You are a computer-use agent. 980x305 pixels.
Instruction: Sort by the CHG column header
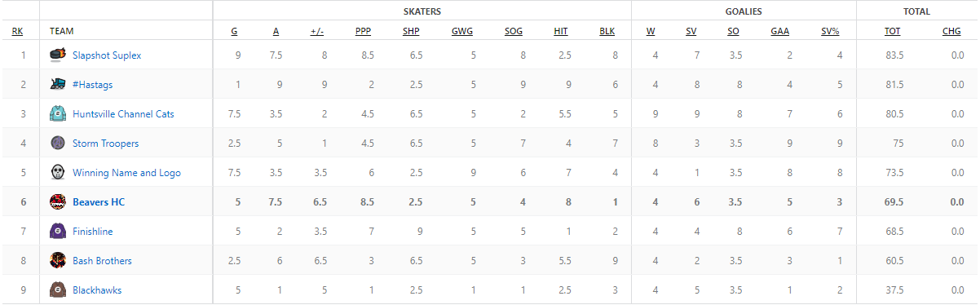click(x=951, y=31)
